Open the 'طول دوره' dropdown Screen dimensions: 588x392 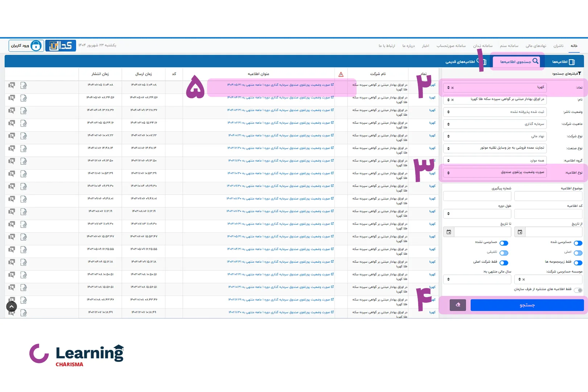coord(477,214)
